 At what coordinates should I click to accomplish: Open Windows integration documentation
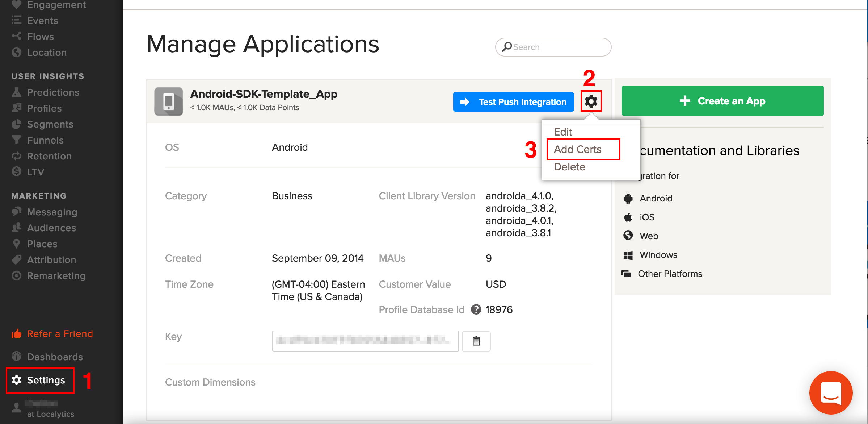click(x=658, y=255)
